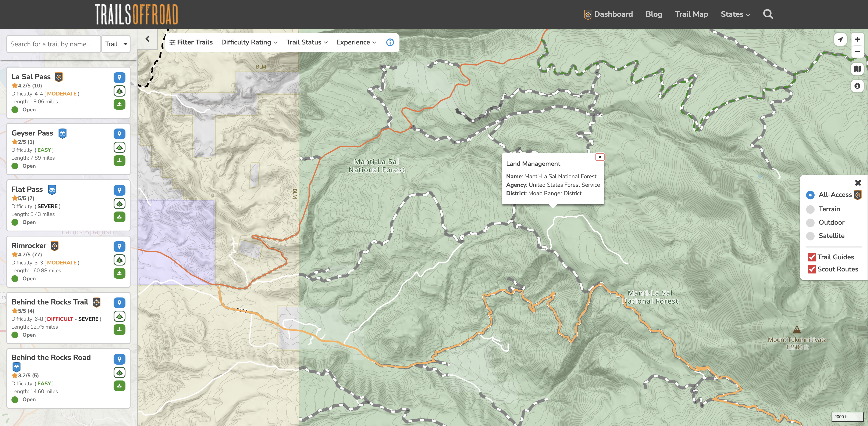The image size is (868, 426).
Task: Close the map style panel
Action: [x=858, y=183]
